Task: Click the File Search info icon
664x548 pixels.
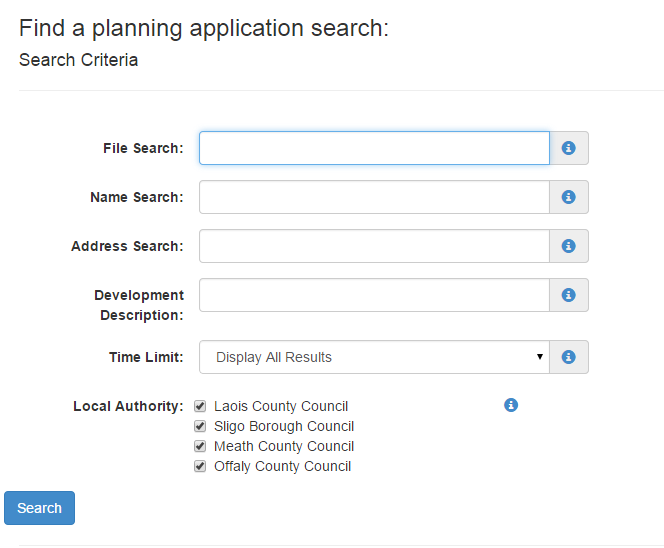Action: tap(568, 148)
